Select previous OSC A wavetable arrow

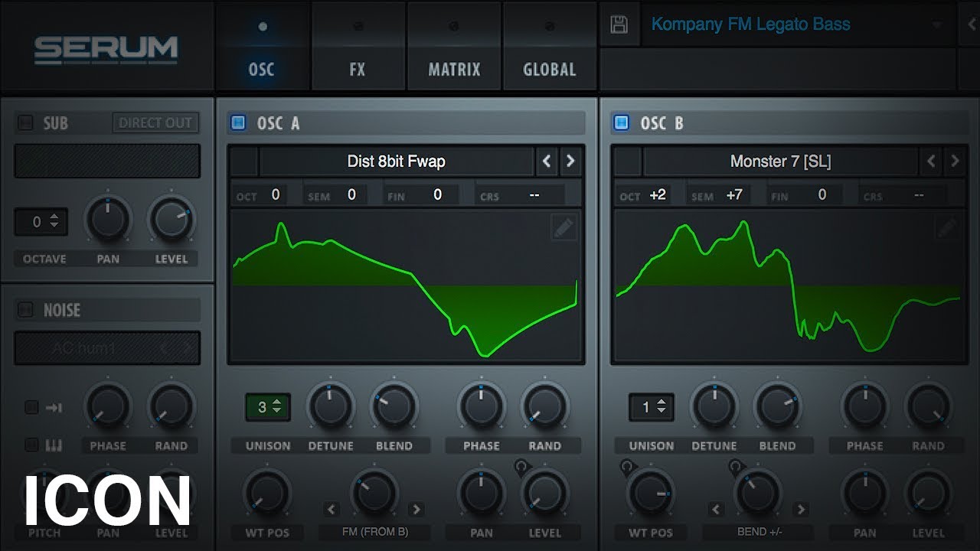coord(546,161)
